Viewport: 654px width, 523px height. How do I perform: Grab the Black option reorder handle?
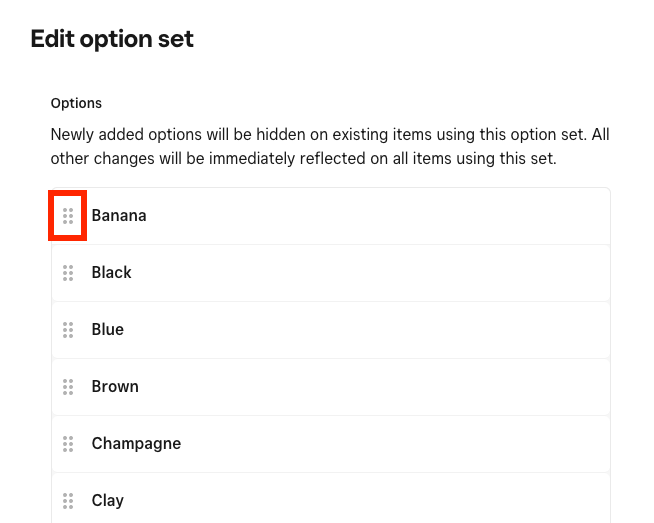pyautogui.click(x=68, y=272)
